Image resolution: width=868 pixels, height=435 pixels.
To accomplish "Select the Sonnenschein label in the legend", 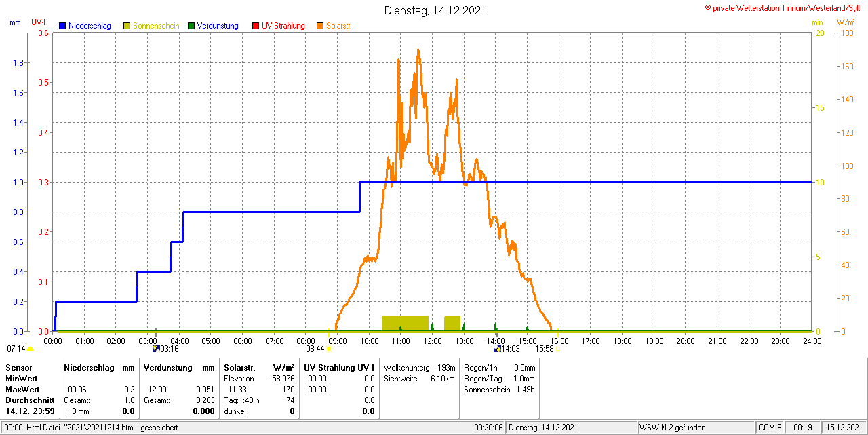I will [156, 26].
